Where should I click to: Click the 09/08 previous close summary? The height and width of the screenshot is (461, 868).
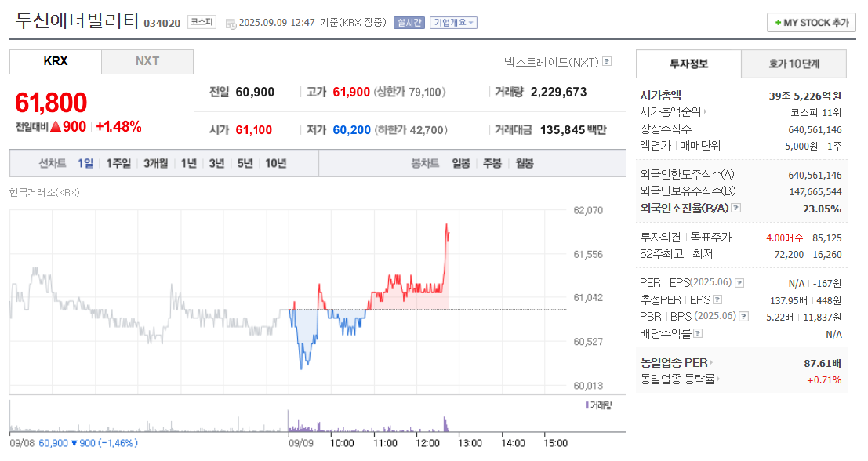pyautogui.click(x=74, y=443)
